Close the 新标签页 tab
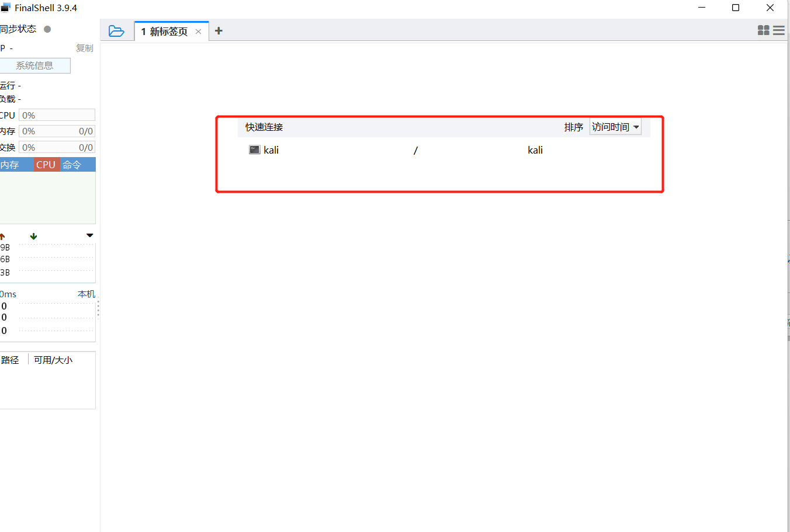 (198, 32)
